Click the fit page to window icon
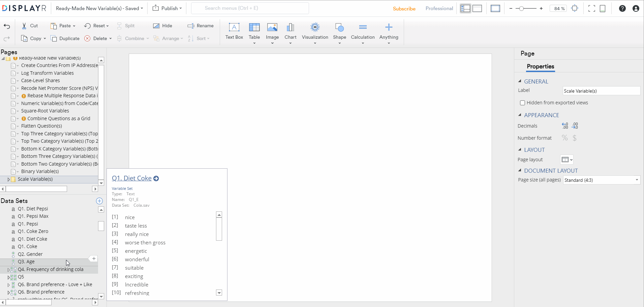Image resolution: width=644 pixels, height=307 pixels. tap(575, 8)
